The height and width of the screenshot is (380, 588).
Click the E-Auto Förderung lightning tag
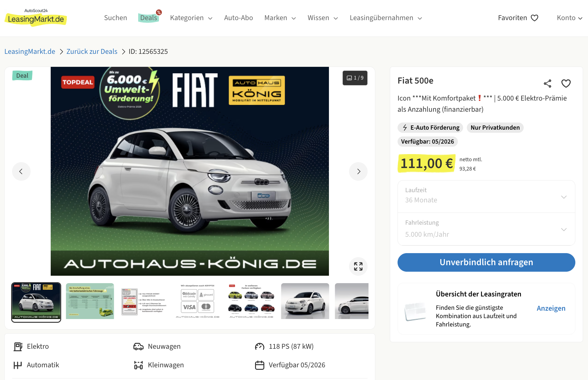click(x=430, y=127)
